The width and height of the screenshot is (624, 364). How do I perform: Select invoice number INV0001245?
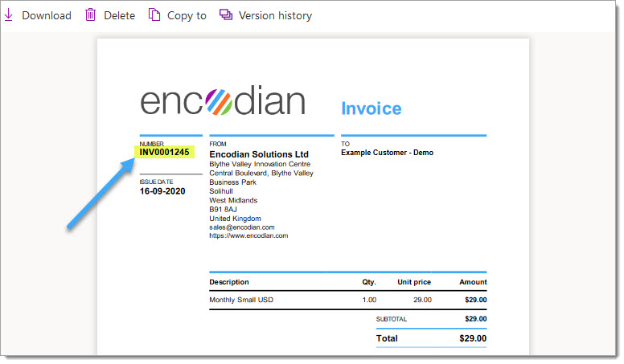click(164, 152)
